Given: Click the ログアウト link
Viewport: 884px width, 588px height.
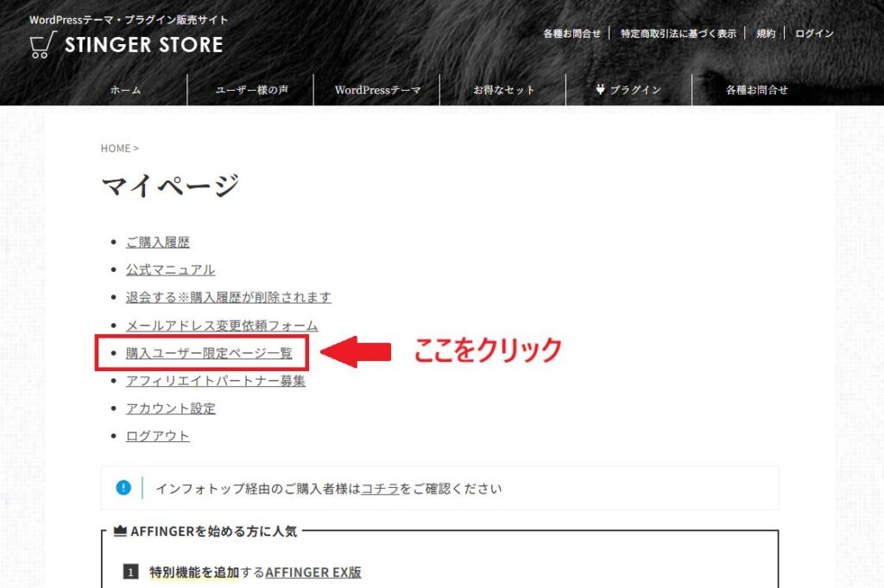Looking at the screenshot, I should pos(158,436).
